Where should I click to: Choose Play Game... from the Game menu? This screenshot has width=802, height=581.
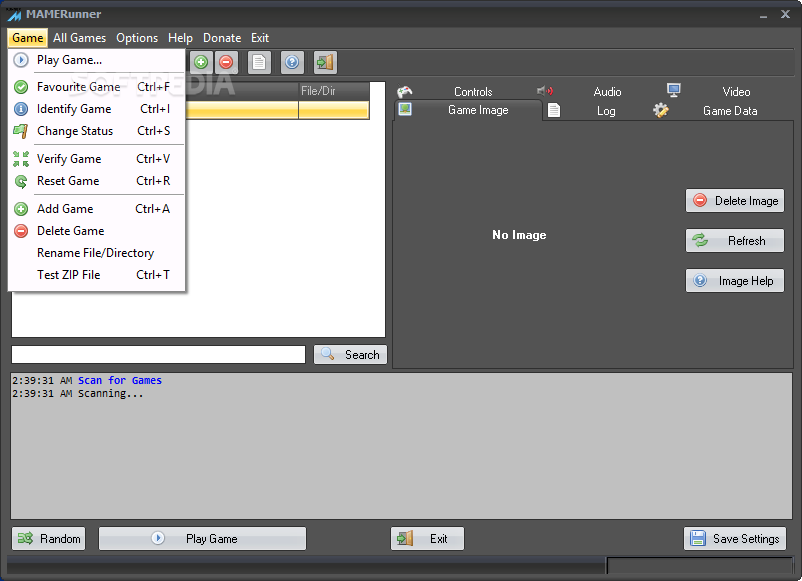coord(96,60)
